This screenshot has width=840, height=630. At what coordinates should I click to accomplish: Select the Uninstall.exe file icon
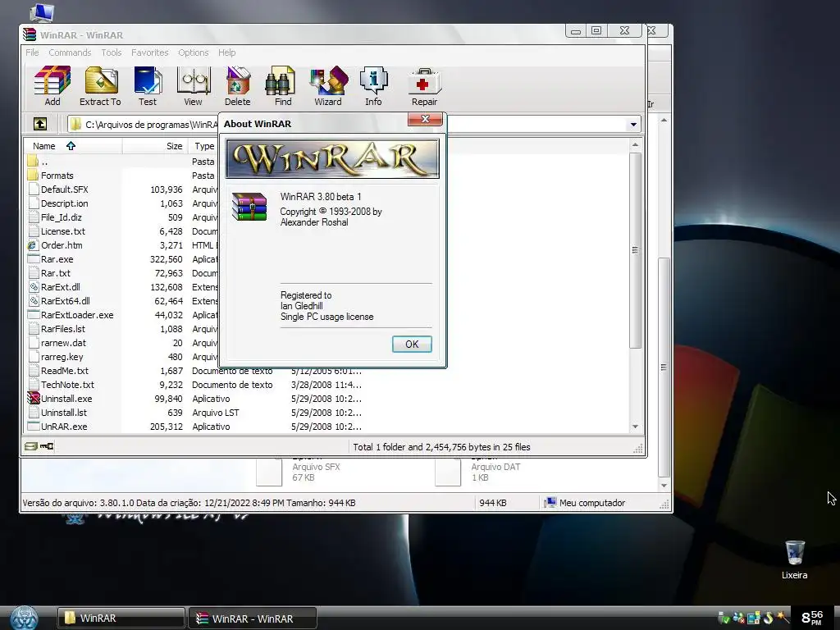pyautogui.click(x=33, y=398)
